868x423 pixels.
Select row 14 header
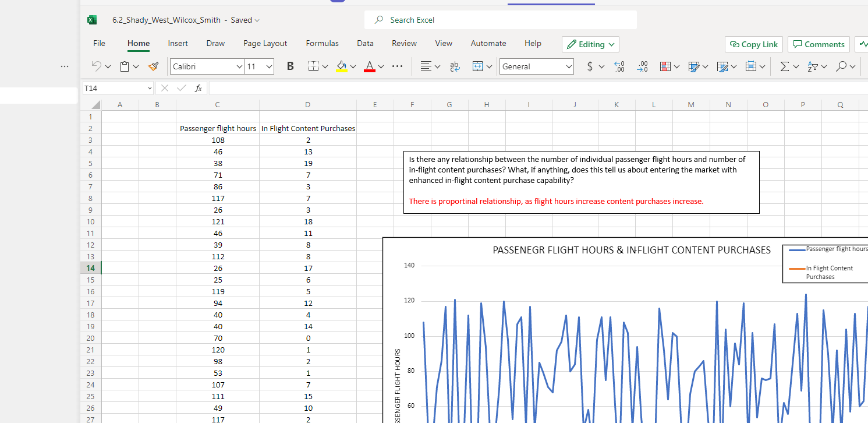pos(90,268)
